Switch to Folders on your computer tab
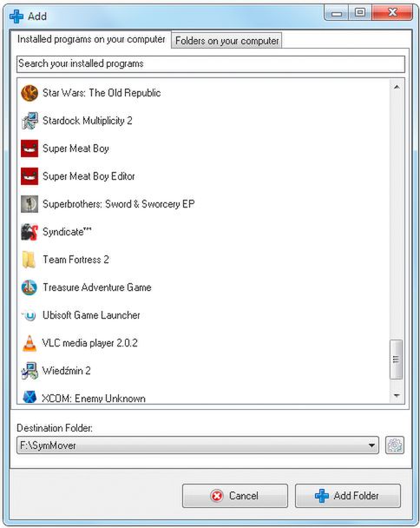The image size is (420, 528). [x=226, y=41]
